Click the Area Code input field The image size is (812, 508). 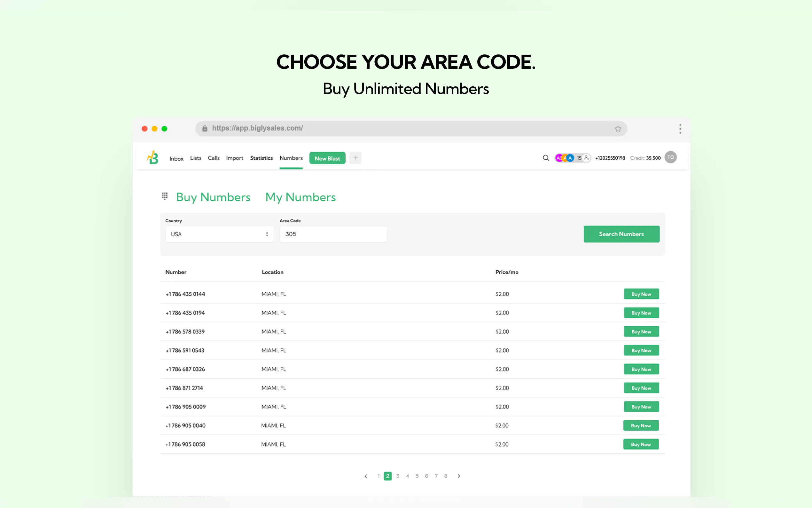pos(333,234)
